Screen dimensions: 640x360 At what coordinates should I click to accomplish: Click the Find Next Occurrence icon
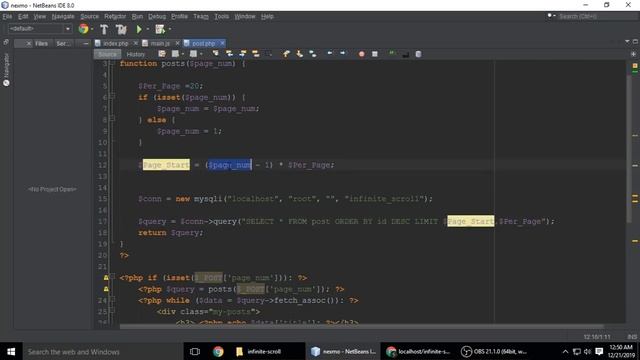tap(243, 54)
